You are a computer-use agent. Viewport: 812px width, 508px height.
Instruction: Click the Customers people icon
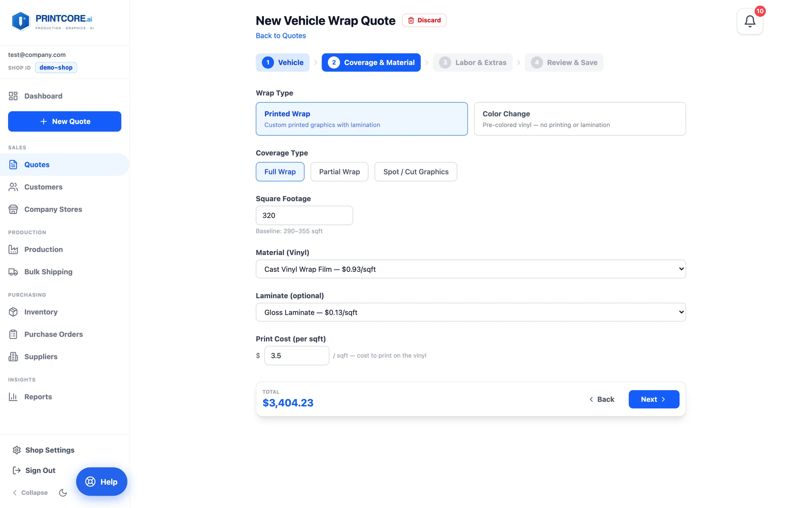pyautogui.click(x=13, y=187)
